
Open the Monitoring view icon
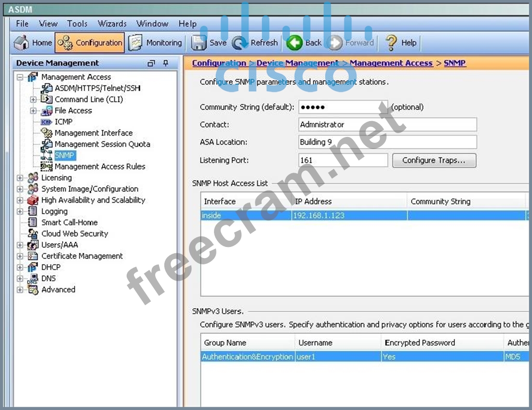(x=136, y=42)
